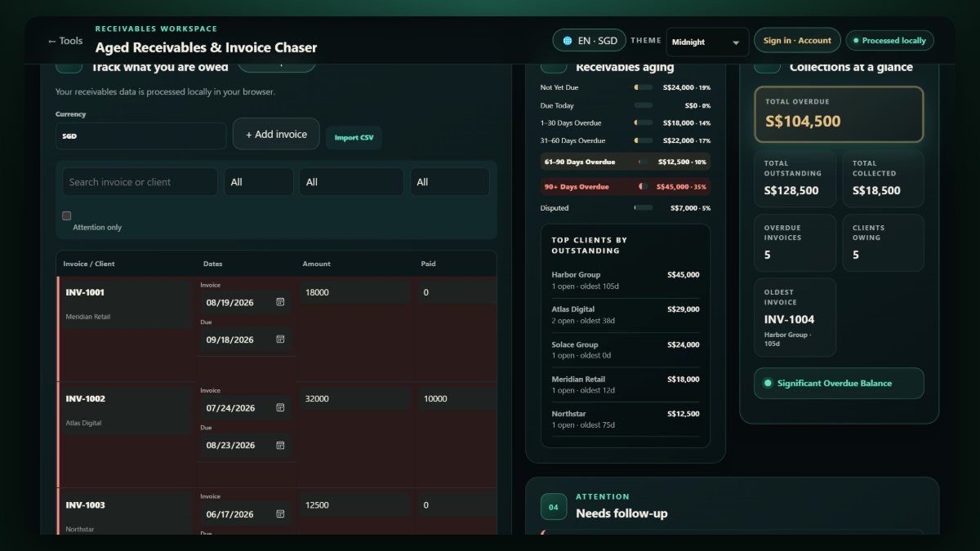Screen dimensions: 980x551
Task: Select the 90+ Days Overdue row
Action: 626,187
